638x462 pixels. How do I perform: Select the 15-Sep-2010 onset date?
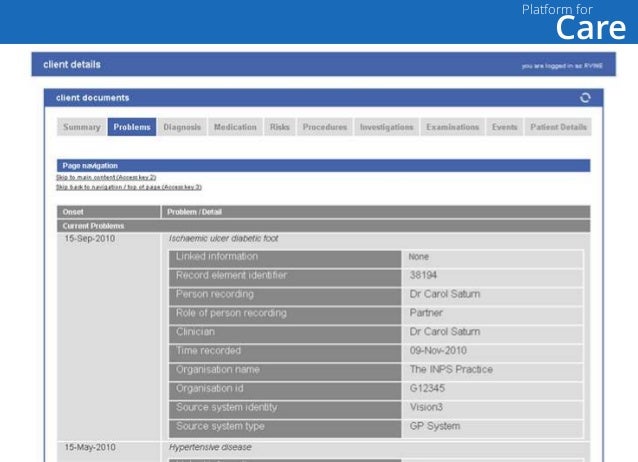coord(90,239)
